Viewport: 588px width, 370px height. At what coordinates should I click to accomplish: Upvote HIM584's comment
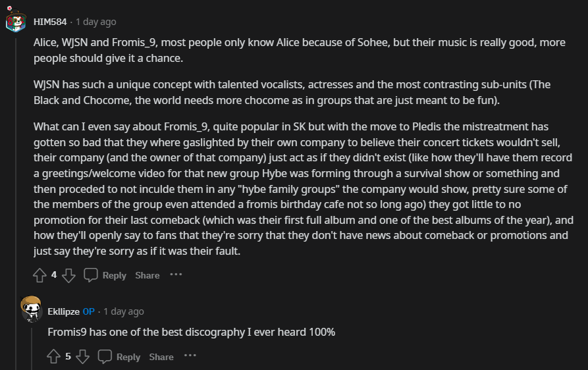click(40, 275)
